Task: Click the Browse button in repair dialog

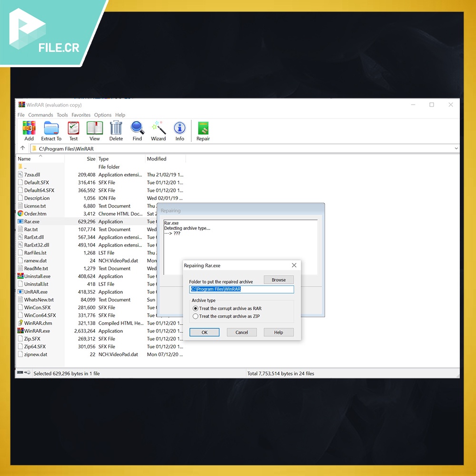Action: click(x=278, y=280)
